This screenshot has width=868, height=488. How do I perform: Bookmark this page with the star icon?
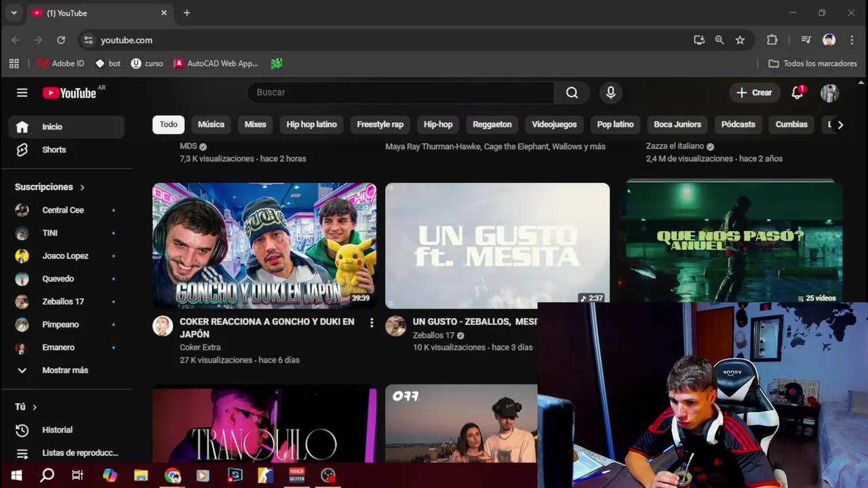click(x=740, y=40)
